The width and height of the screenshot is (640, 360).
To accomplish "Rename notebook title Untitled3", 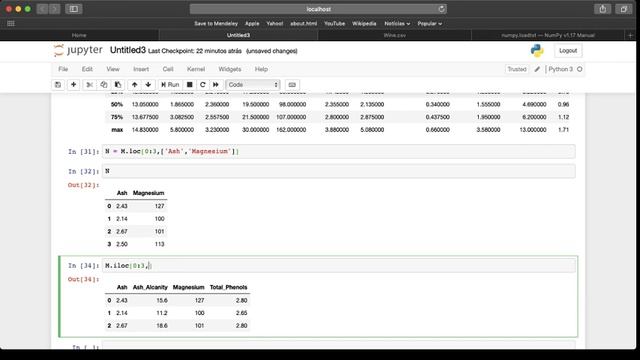I will [127, 50].
